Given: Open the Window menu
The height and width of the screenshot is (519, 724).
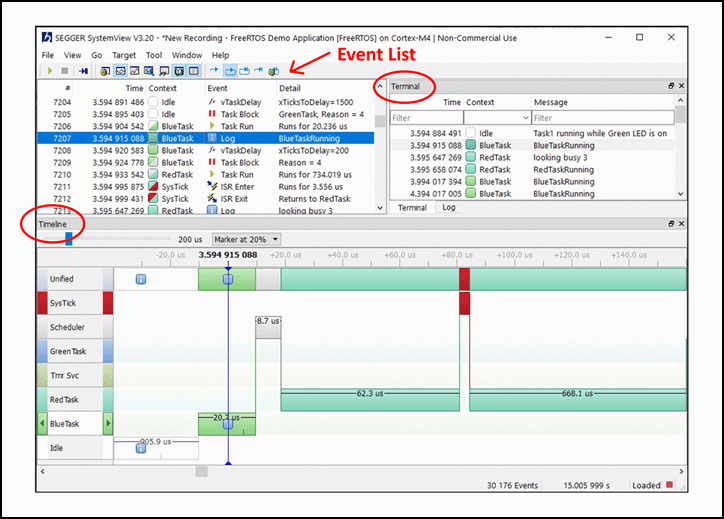Looking at the screenshot, I should click(x=187, y=55).
